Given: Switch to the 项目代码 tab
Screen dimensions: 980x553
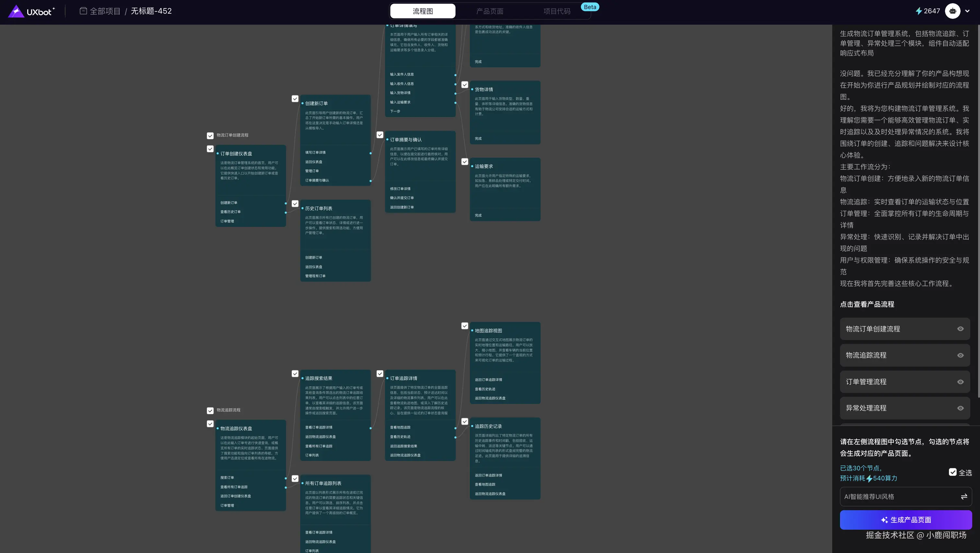Looking at the screenshot, I should coord(556,11).
